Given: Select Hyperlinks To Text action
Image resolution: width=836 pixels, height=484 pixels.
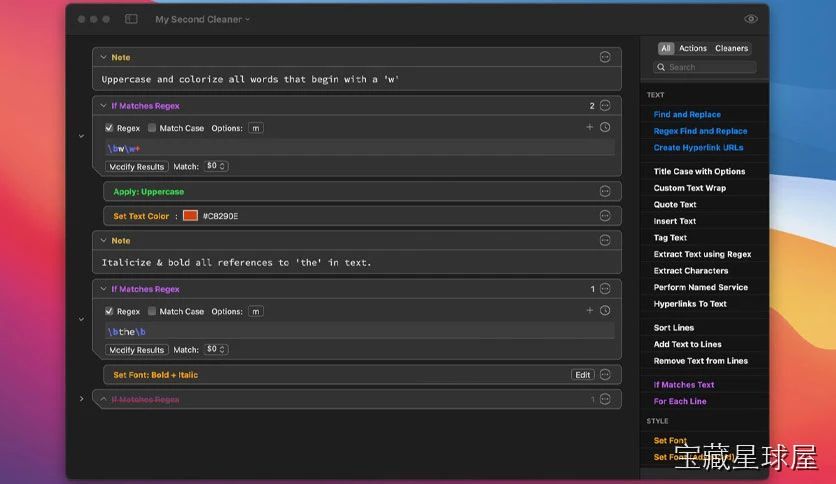Looking at the screenshot, I should click(x=690, y=303).
